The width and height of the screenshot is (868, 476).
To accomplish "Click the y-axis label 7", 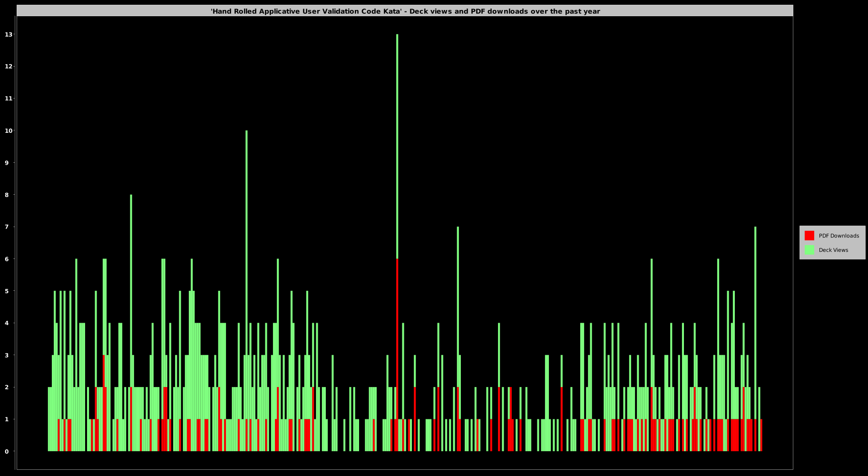I will tap(7, 227).
